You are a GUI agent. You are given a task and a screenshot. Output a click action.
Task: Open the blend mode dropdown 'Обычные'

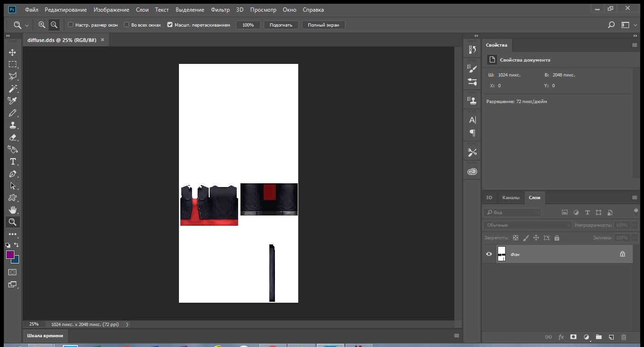click(527, 225)
